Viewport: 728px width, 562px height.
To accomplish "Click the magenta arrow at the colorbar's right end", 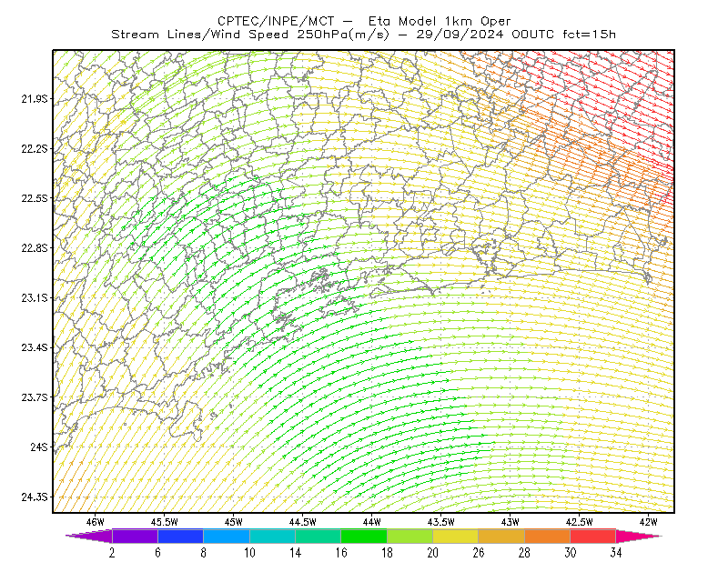I will (639, 536).
